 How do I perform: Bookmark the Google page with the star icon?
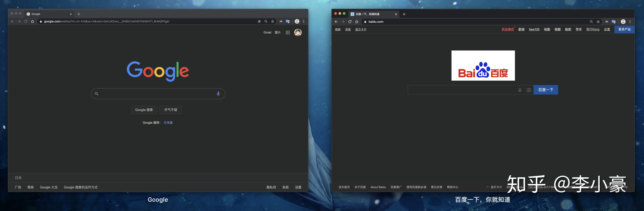273,22
